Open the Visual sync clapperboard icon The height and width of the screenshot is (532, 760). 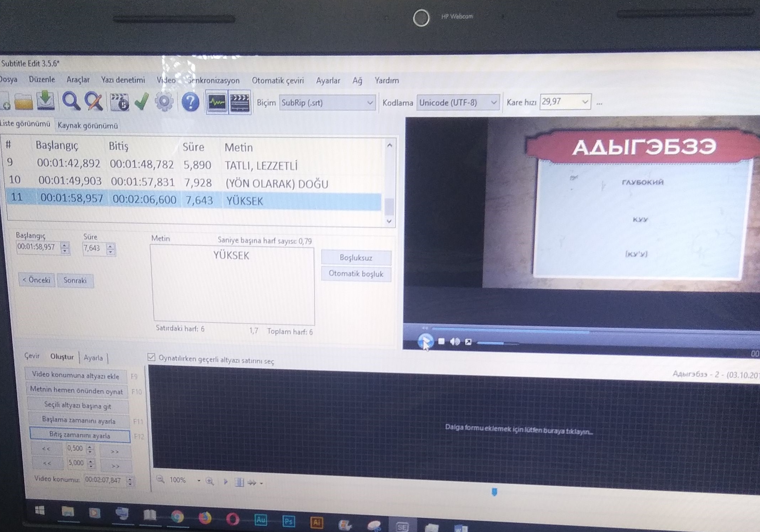coord(119,102)
